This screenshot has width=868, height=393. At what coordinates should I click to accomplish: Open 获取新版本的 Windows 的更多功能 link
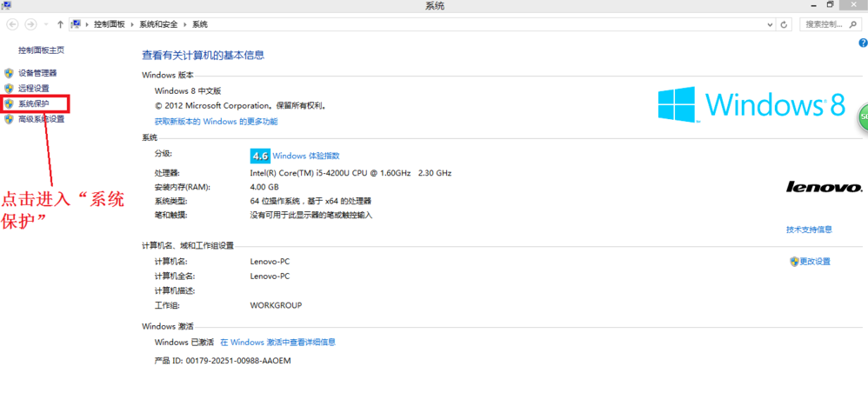point(216,121)
